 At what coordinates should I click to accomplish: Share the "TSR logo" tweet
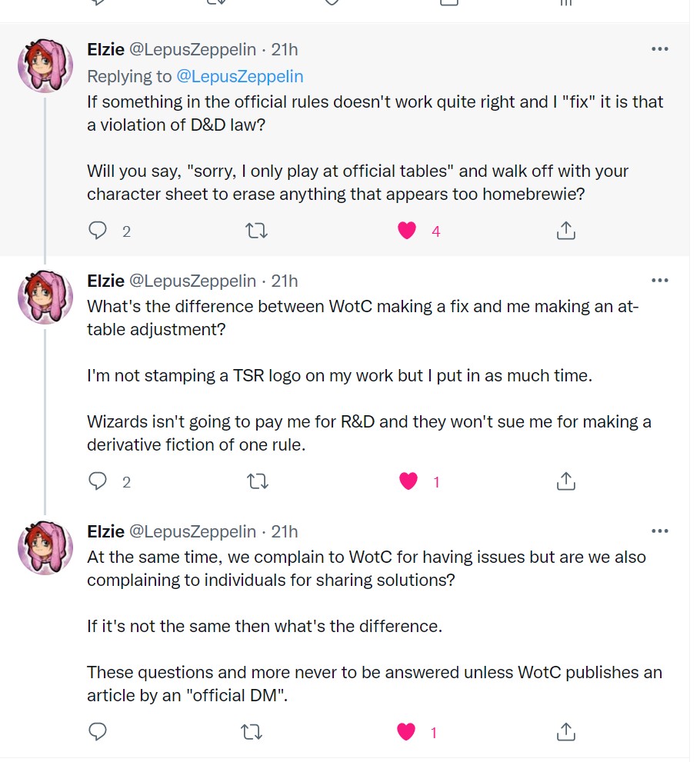pos(565,481)
